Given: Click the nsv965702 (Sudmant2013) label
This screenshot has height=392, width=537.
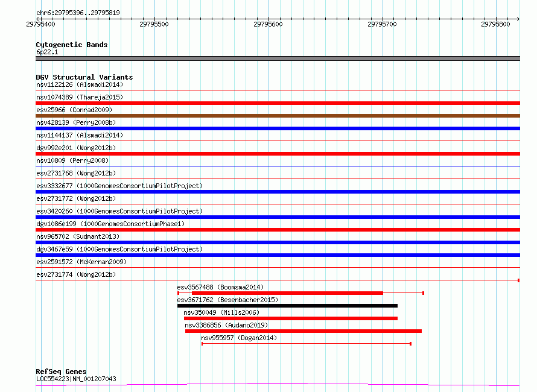Looking at the screenshot, I should click(x=78, y=236).
